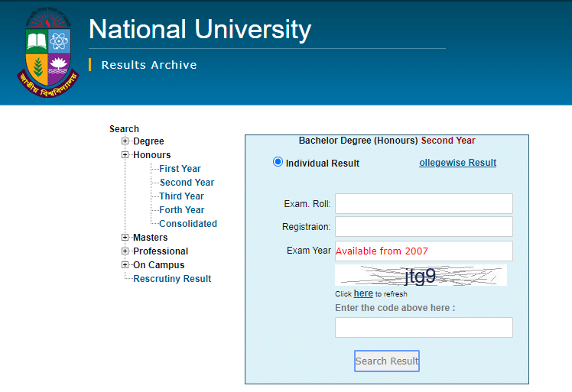
Task: Select the Honours category label
Action: click(x=151, y=155)
